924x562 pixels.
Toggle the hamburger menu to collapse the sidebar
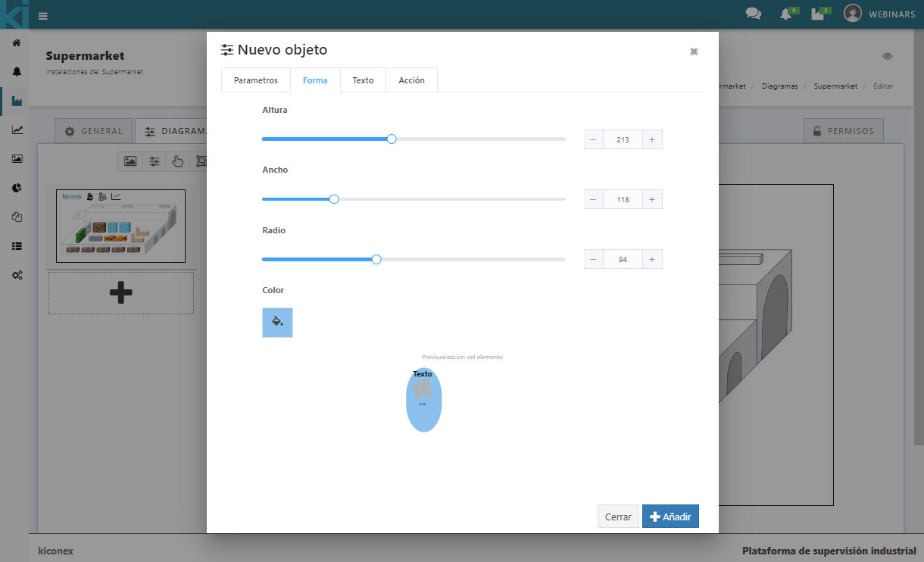(43, 16)
